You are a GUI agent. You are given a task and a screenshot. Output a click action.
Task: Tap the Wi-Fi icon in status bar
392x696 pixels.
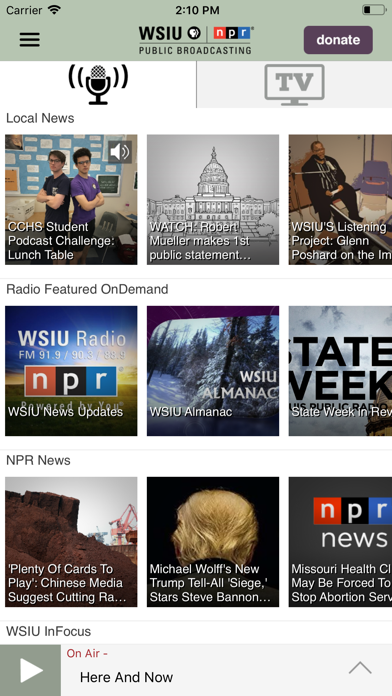pyautogui.click(x=54, y=10)
